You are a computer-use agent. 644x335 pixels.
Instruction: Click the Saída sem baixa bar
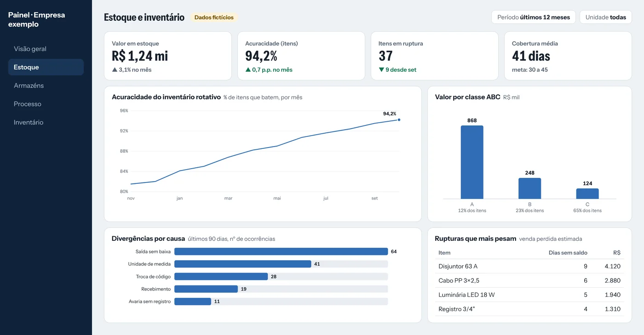(281, 251)
